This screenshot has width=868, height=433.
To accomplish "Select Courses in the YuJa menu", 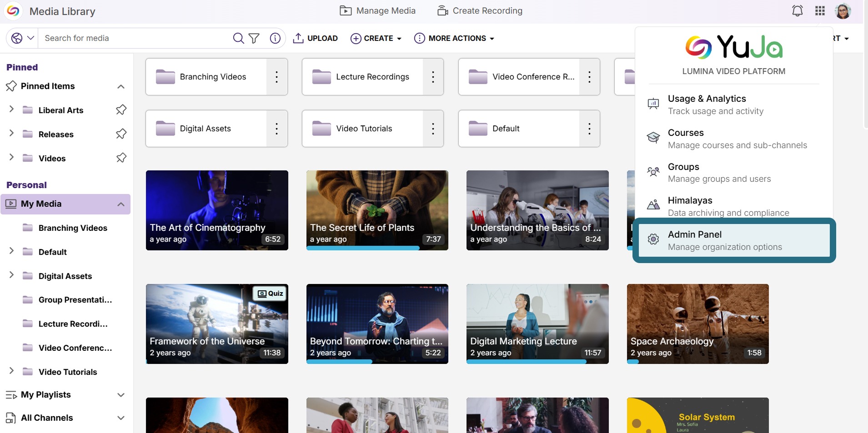I will coord(734,139).
